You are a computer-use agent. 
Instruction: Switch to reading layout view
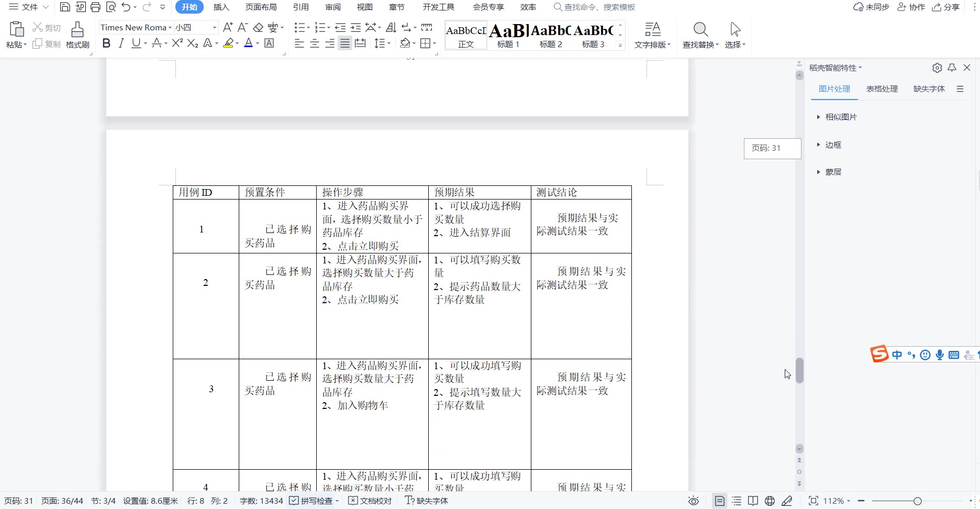click(x=753, y=501)
